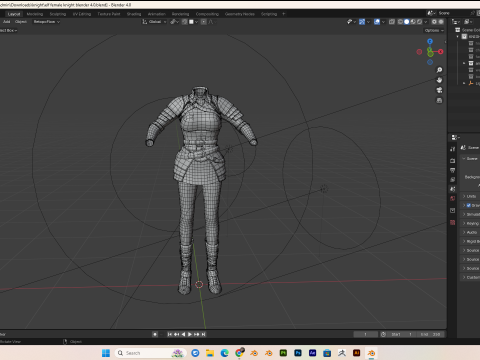
Task: Play animation in timeline controls
Action: click(190, 334)
